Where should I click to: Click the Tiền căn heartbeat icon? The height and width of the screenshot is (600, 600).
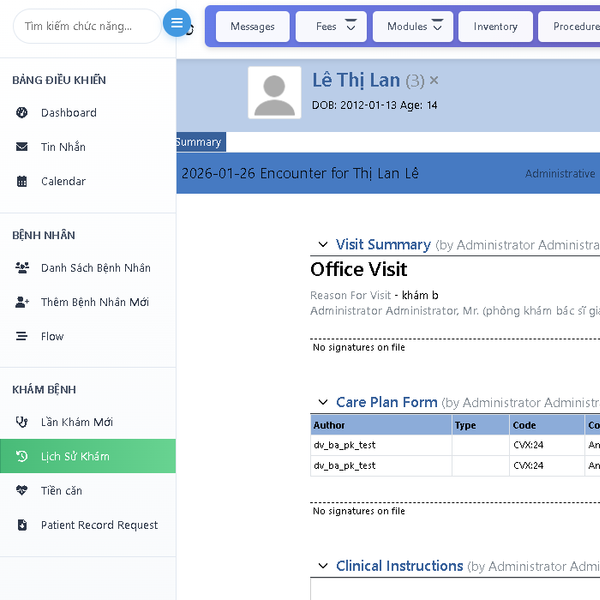22,491
